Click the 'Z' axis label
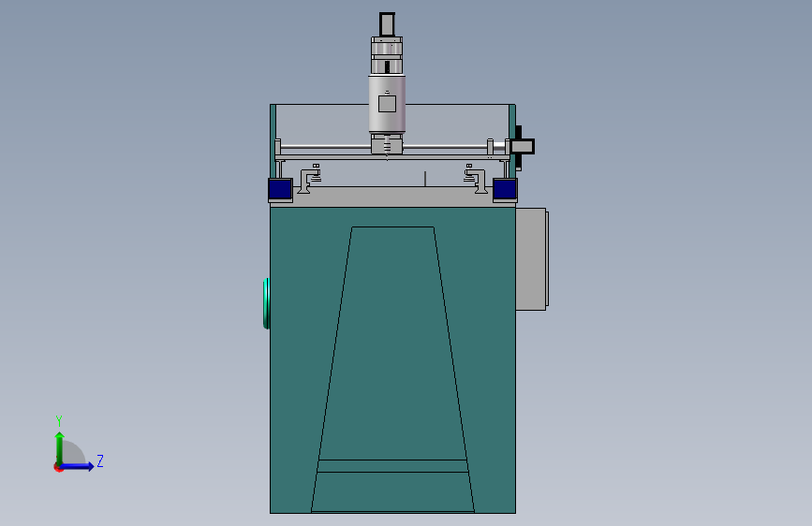812x526 pixels. tap(100, 460)
